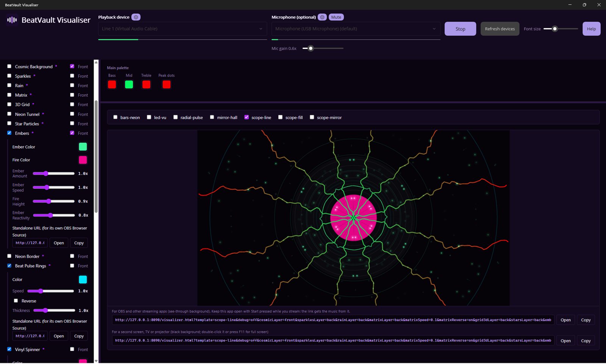Change the Bass palette colour swatch
Screen dimensions: 606x364
[112, 84]
